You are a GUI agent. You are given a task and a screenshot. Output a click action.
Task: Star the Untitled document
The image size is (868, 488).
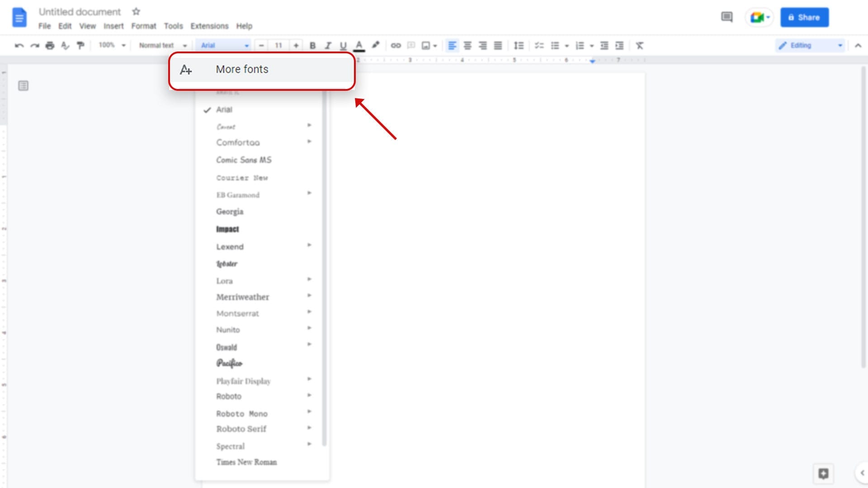pos(136,11)
